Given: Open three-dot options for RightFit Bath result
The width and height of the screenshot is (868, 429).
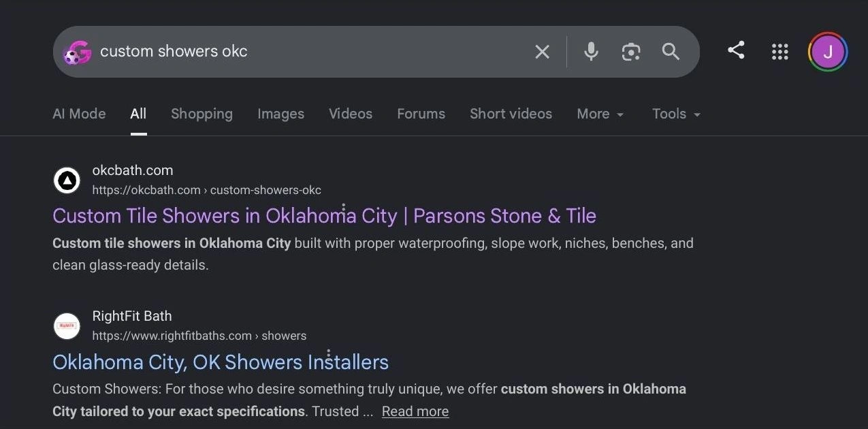Looking at the screenshot, I should tap(328, 354).
